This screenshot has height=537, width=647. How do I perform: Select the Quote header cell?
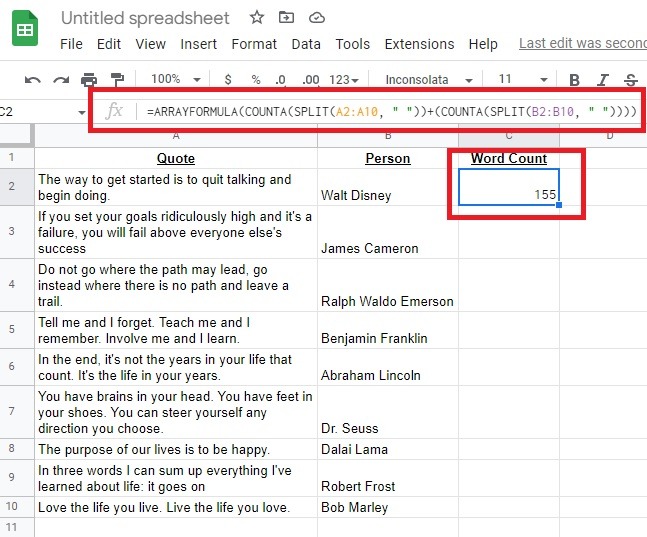pyautogui.click(x=176, y=158)
